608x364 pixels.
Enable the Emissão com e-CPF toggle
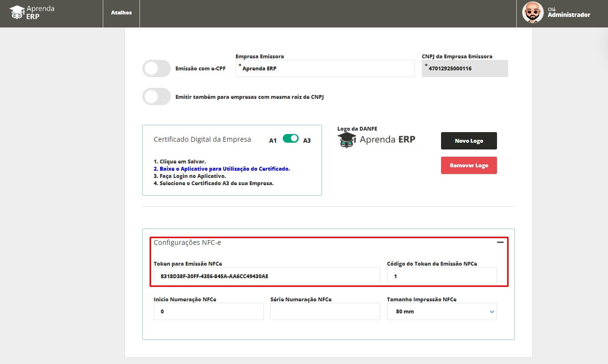[156, 68]
